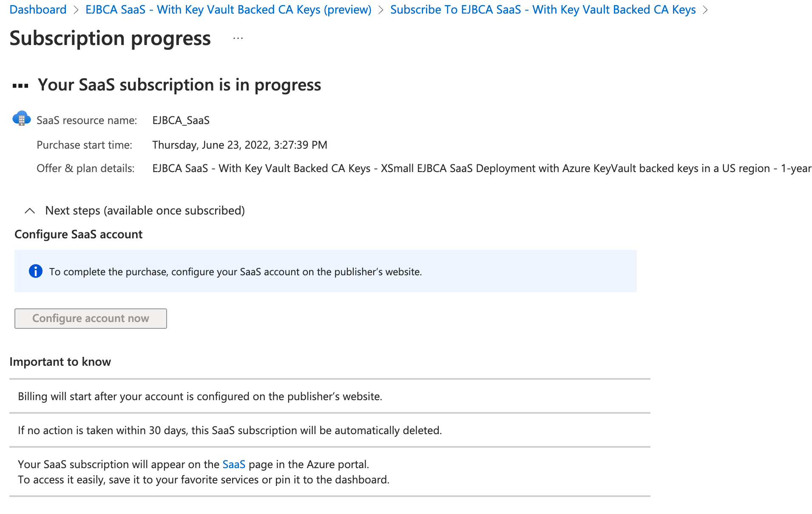Click the Offer & plan details text
Image resolution: width=812 pixels, height=514 pixels.
click(x=85, y=168)
